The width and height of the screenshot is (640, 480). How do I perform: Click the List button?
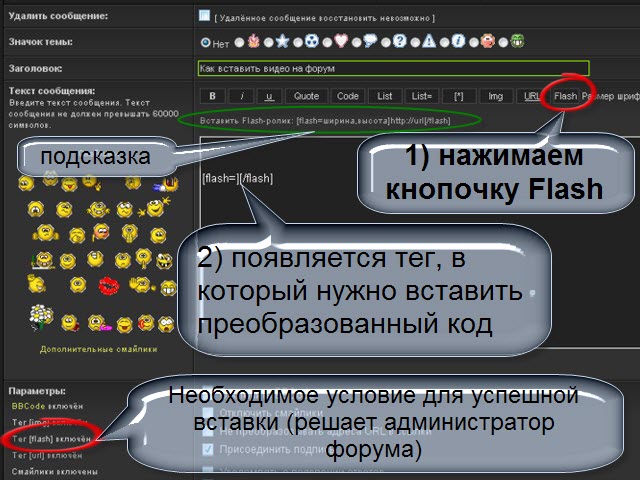[385, 96]
